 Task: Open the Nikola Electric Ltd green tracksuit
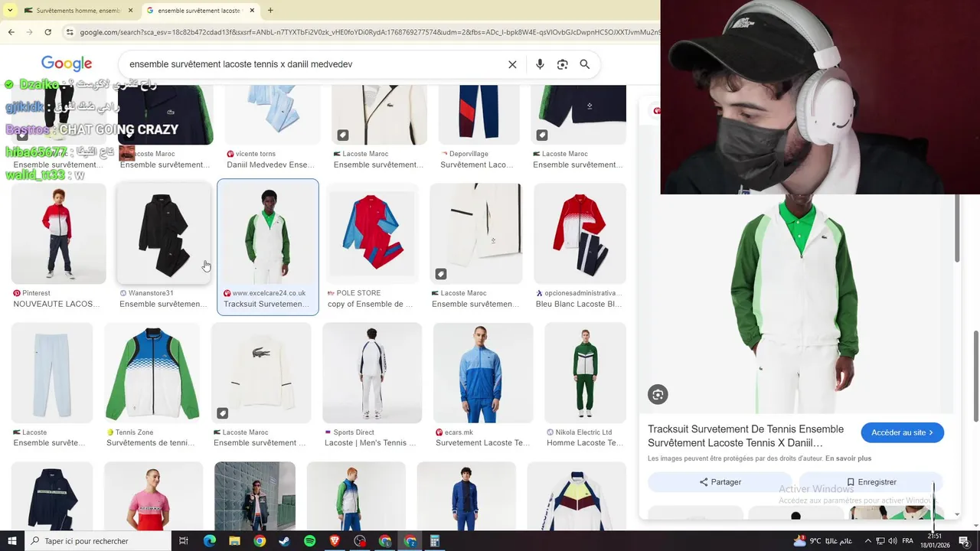pyautogui.click(x=585, y=373)
